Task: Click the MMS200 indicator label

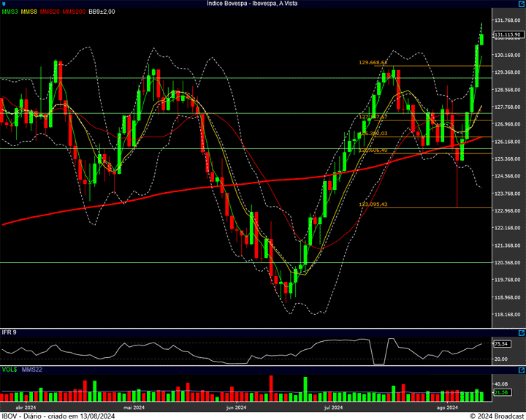Action: pos(74,12)
